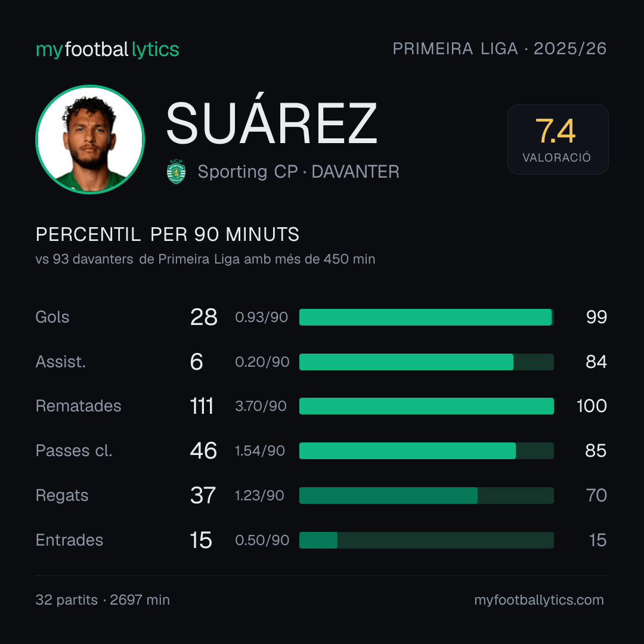
Task: Click the Gols percentile bar
Action: (426, 317)
